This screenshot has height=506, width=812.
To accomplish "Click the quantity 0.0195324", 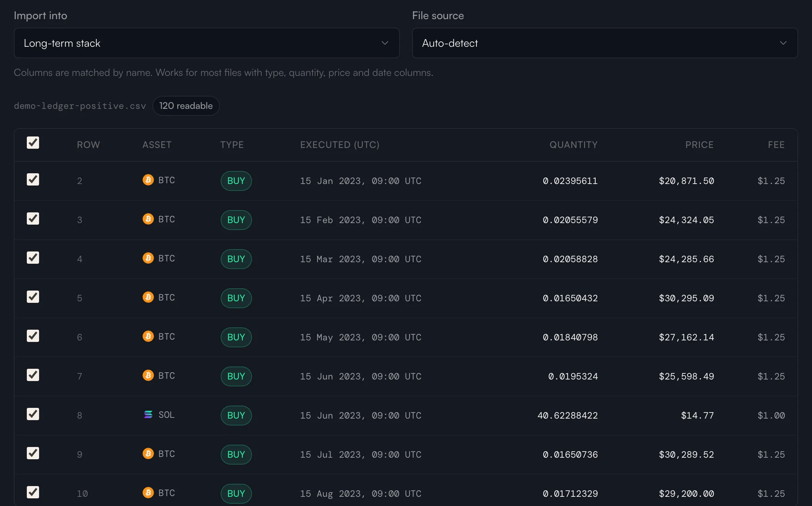I will (573, 376).
